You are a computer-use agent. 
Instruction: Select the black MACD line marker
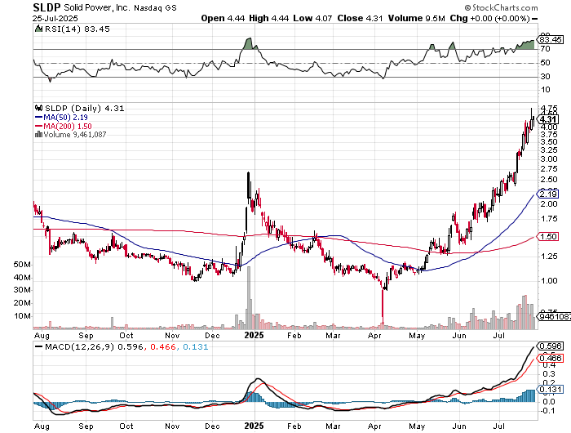38,347
